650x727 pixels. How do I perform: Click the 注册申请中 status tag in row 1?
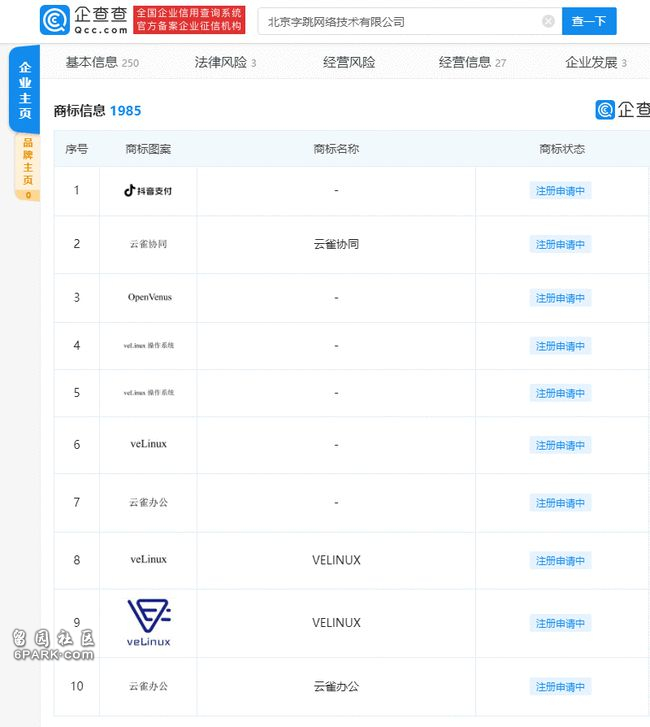tap(560, 191)
